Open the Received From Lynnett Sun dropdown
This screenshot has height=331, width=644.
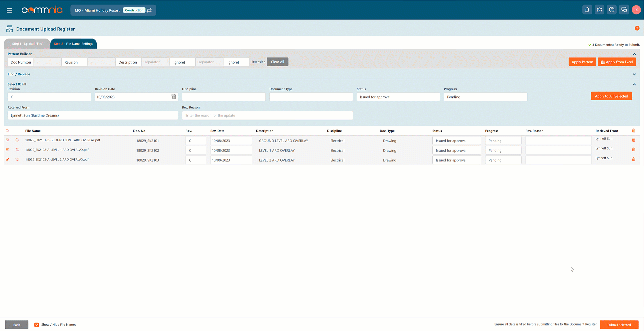click(93, 115)
